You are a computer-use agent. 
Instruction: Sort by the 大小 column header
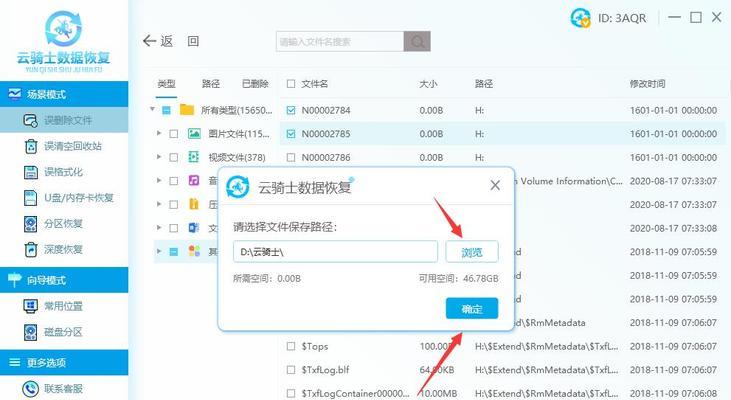click(428, 84)
